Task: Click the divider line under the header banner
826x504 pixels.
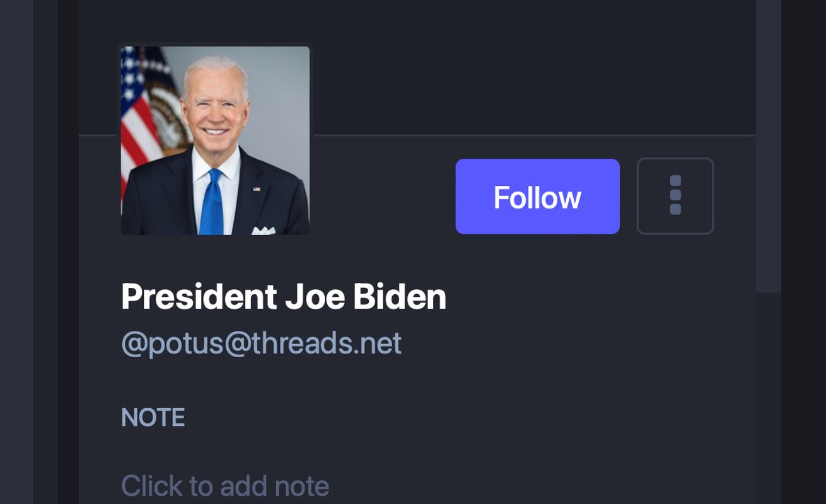Action: click(x=535, y=135)
